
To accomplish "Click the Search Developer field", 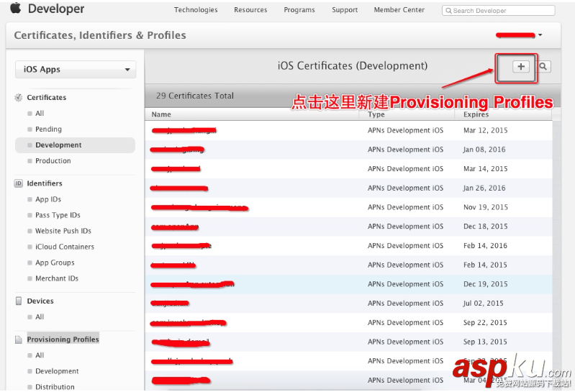I will tap(499, 11).
